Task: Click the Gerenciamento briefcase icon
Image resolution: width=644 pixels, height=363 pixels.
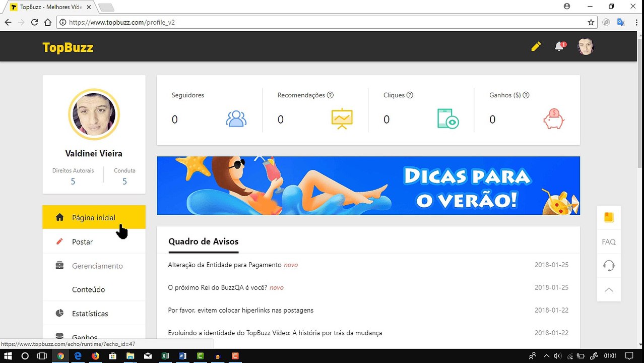Action: click(59, 265)
